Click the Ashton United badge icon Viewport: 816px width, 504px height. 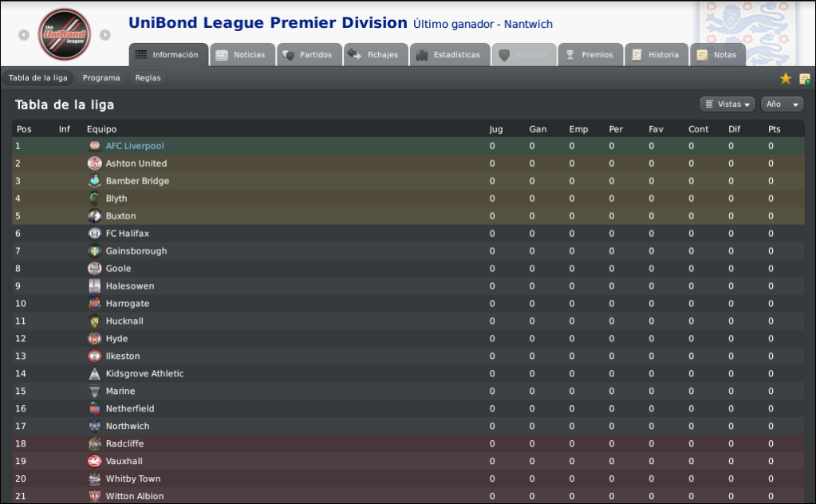tap(94, 163)
